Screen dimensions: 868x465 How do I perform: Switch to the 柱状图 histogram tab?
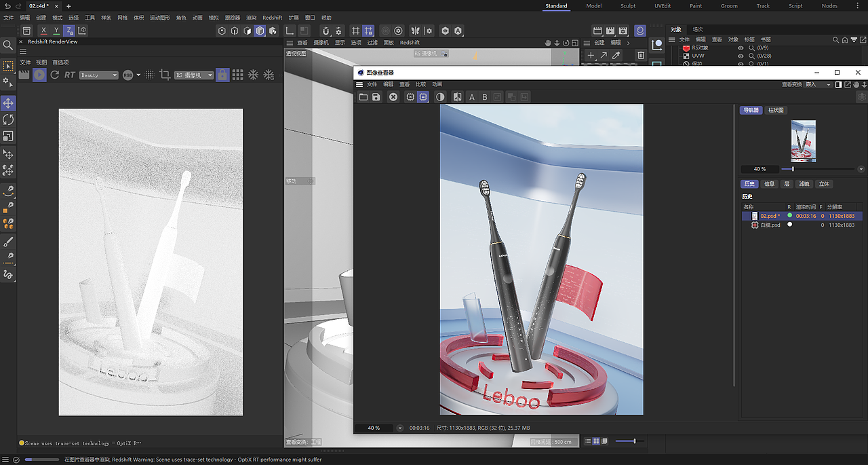pyautogui.click(x=776, y=110)
